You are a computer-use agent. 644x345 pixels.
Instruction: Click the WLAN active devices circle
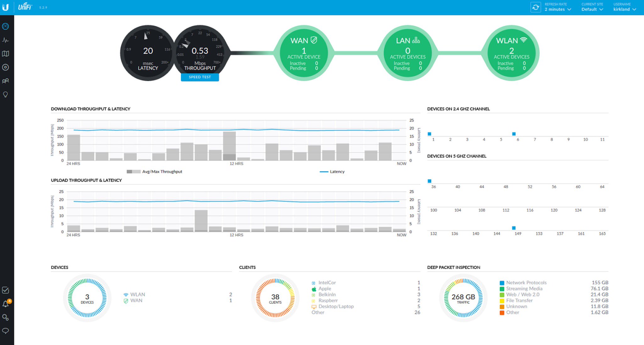pos(511,53)
